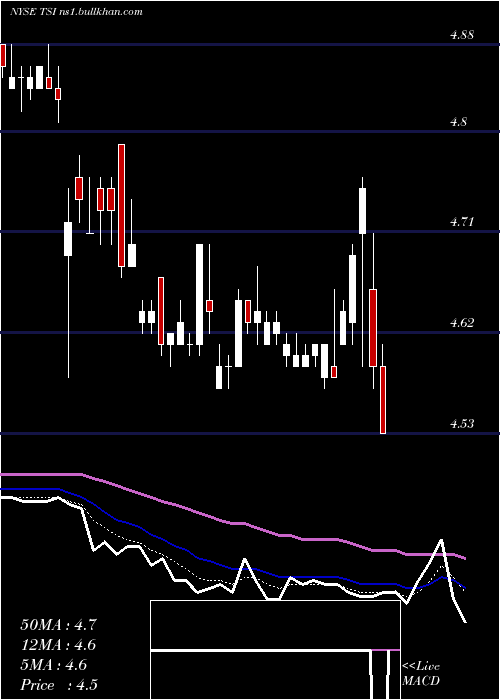Click the Price : 4.5 readout
Screen dimensions: 500x700
click(59, 685)
